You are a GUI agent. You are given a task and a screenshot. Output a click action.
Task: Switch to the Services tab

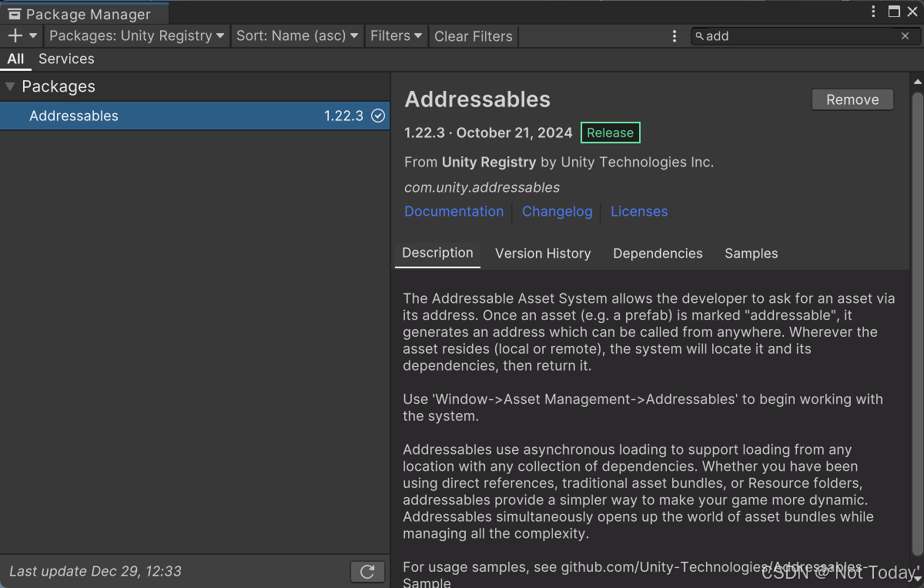pos(66,59)
